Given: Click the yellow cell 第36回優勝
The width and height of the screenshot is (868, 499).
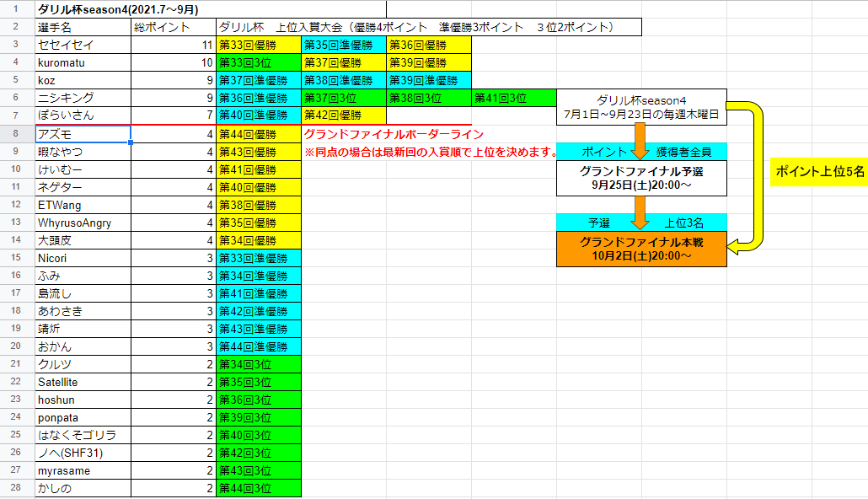Looking at the screenshot, I should point(429,45).
